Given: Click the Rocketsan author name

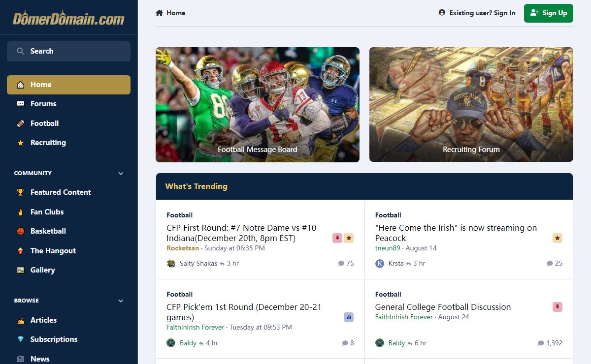Looking at the screenshot, I should [x=183, y=248].
